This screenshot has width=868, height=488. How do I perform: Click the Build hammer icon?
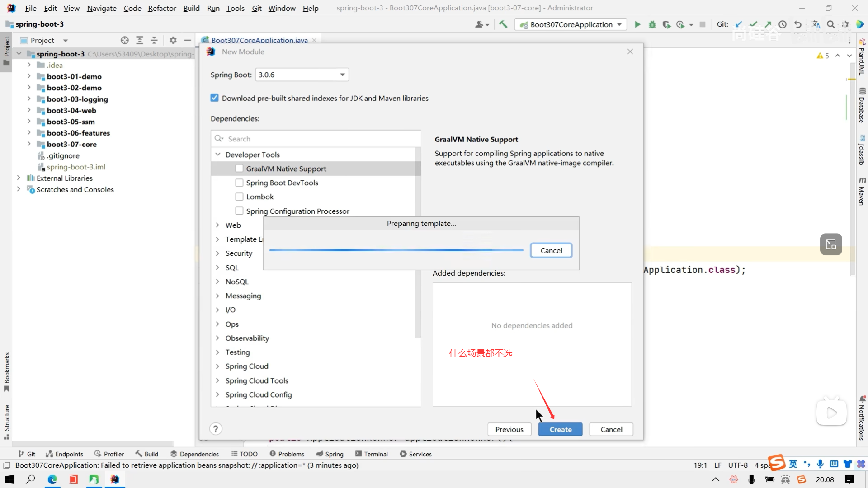coord(503,24)
